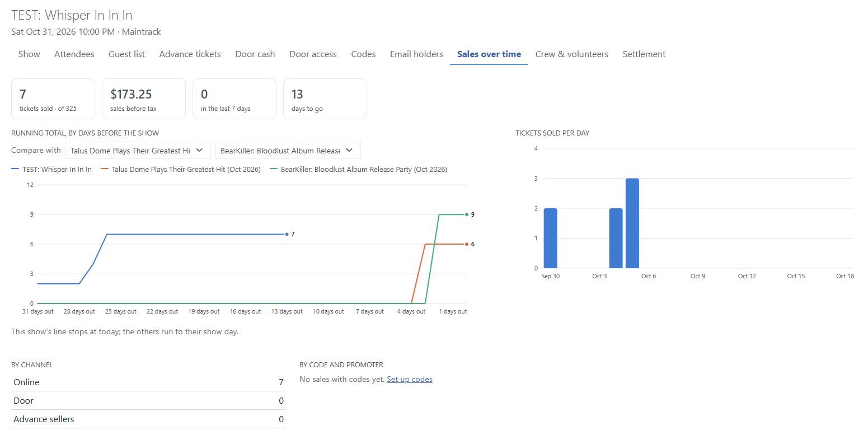Click the Sep 30 bar in tickets chart
Screen dimensions: 868x444
click(x=550, y=238)
